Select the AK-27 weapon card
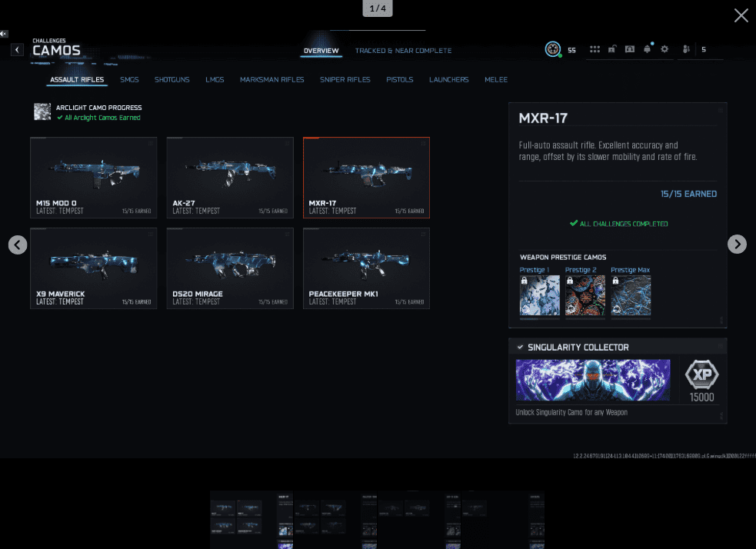756x549 pixels. point(230,178)
